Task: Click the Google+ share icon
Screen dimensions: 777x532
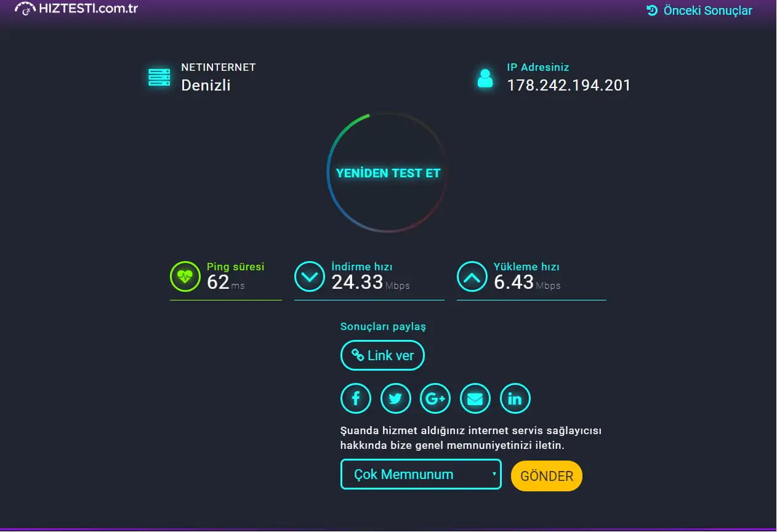Action: pyautogui.click(x=435, y=398)
